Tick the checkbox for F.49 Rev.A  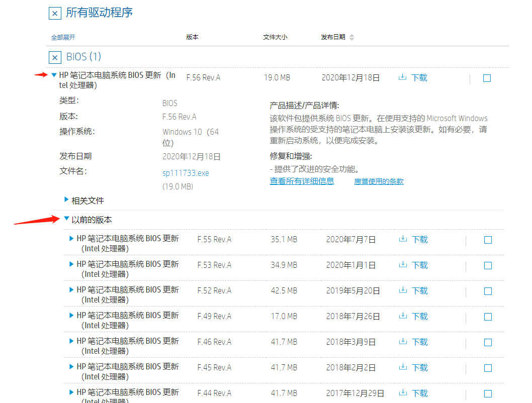click(488, 317)
